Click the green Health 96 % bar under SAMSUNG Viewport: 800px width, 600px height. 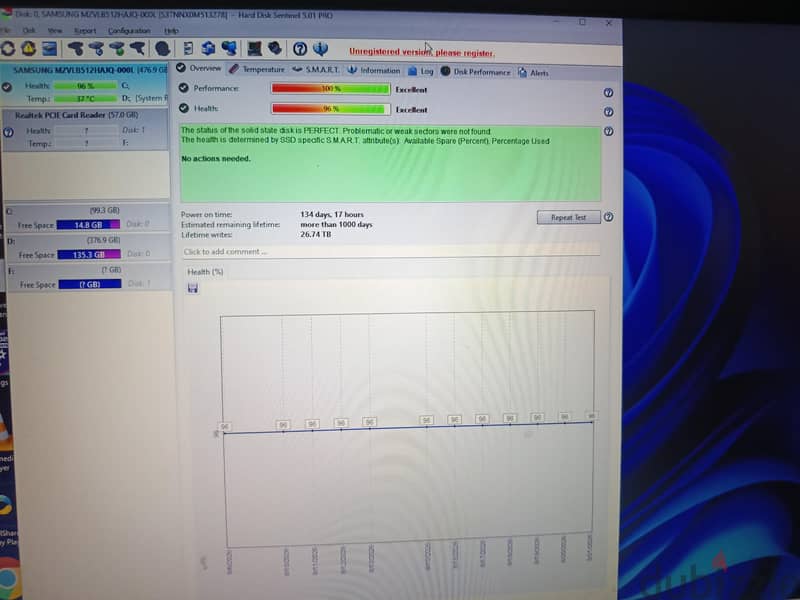[85, 86]
